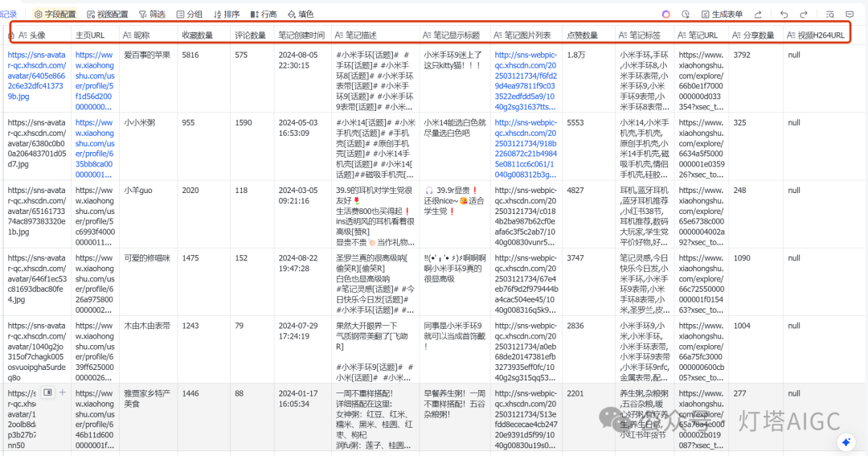This screenshot has width=868, height=456.
Task: Select description cell starting 39.9的耳机对学生党很友好
Action: coord(375,214)
